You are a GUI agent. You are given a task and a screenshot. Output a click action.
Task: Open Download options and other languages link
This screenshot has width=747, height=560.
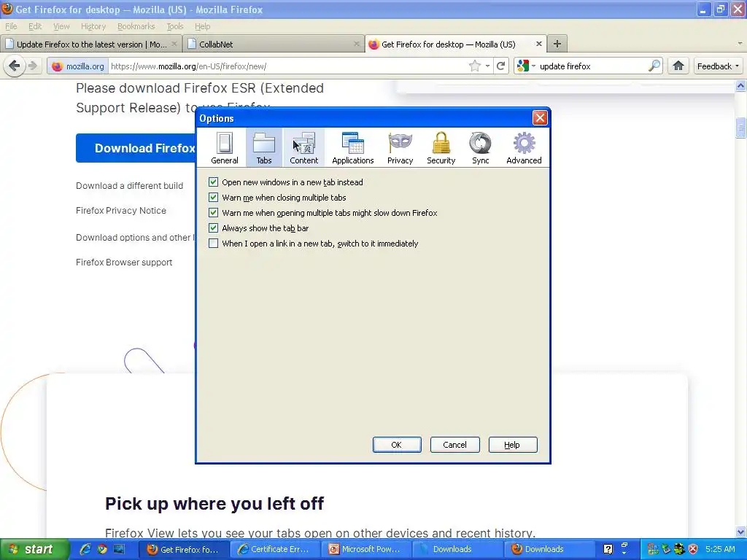tap(135, 238)
